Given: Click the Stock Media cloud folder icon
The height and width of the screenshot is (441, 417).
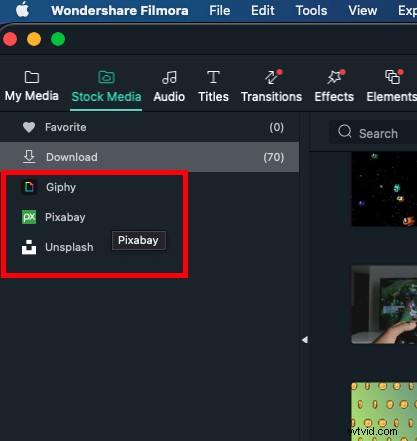Looking at the screenshot, I should [x=106, y=77].
